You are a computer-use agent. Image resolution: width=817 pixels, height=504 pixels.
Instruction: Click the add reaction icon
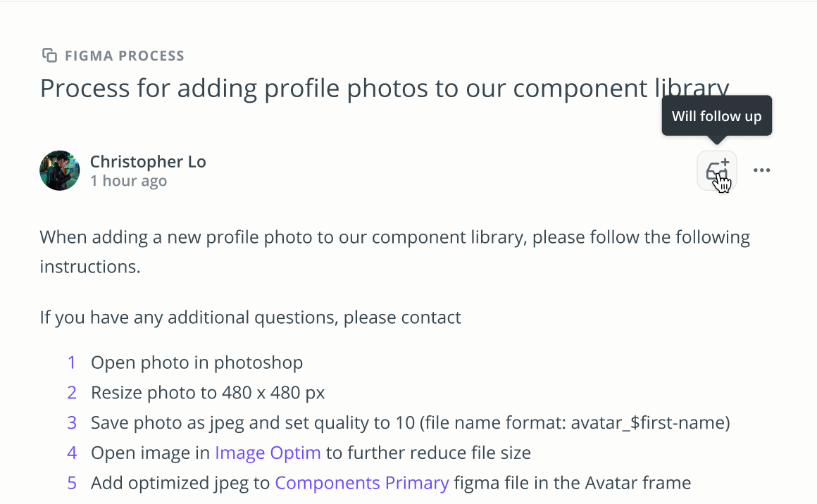pyautogui.click(x=717, y=170)
